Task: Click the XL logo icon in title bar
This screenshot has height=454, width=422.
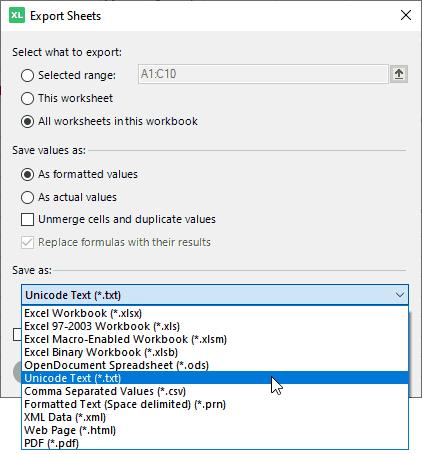Action: [17, 15]
